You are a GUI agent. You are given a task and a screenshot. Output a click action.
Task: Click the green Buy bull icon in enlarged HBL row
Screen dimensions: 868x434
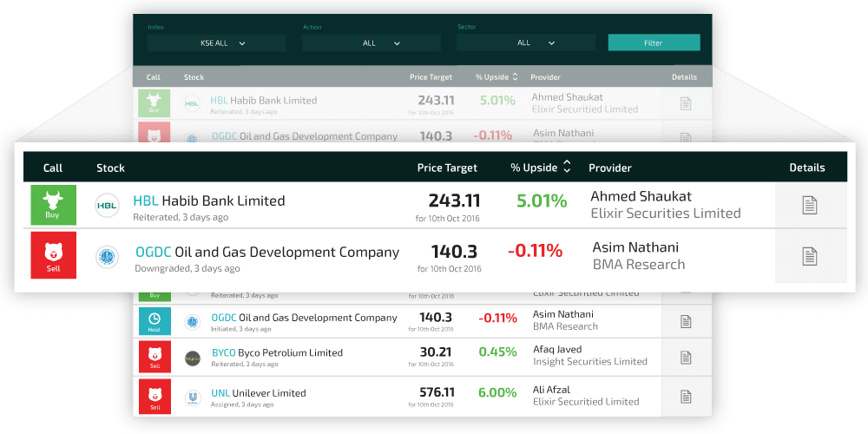[54, 205]
